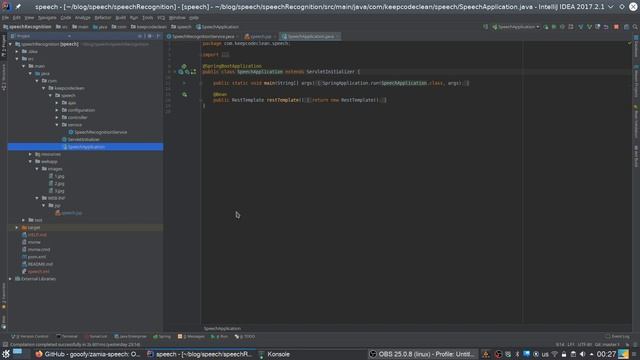
Task: Open the Code menu
Action: (66, 18)
